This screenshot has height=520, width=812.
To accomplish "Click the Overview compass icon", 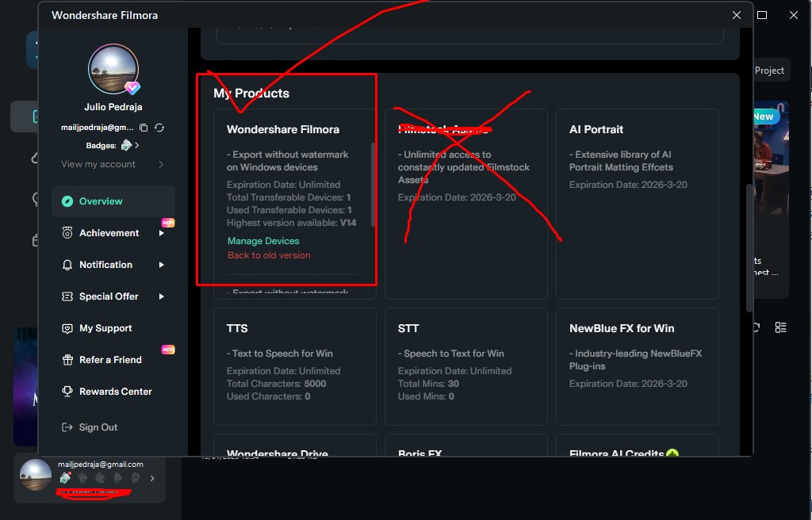I will click(x=67, y=201).
